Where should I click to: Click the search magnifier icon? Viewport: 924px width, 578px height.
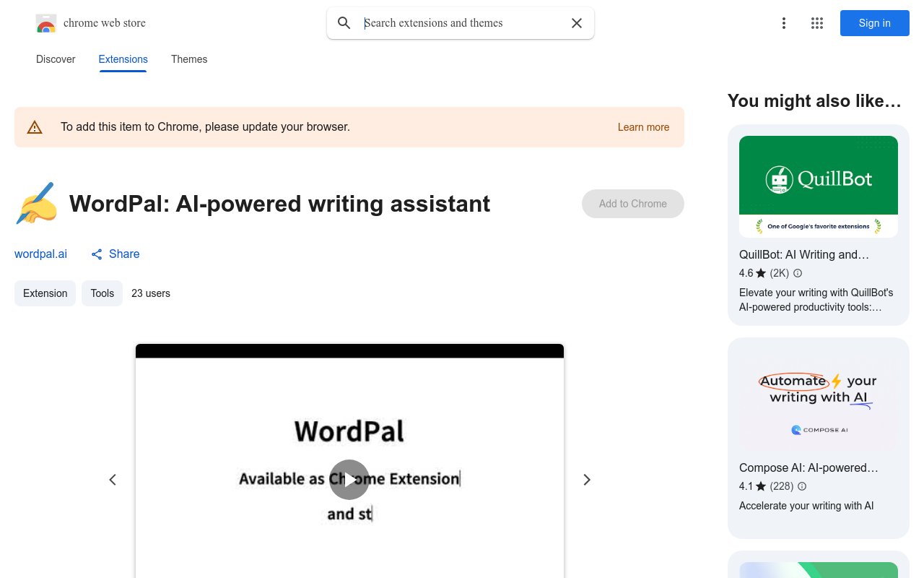pyautogui.click(x=344, y=23)
